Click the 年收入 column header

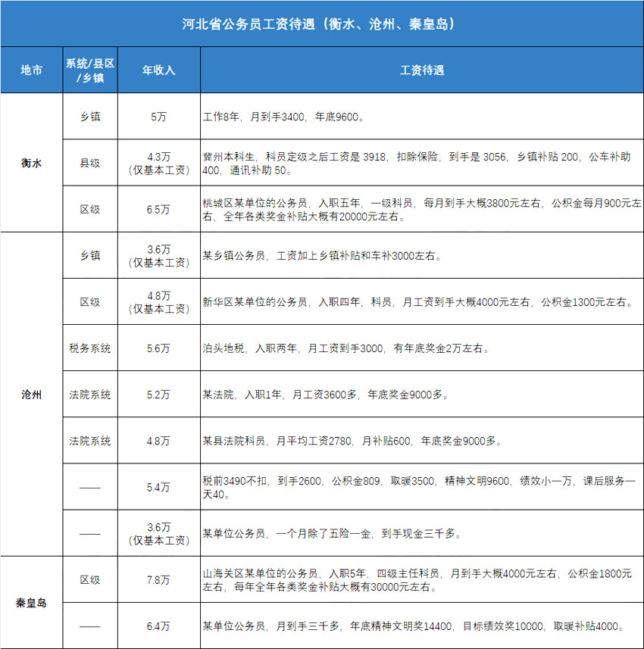tap(159, 70)
